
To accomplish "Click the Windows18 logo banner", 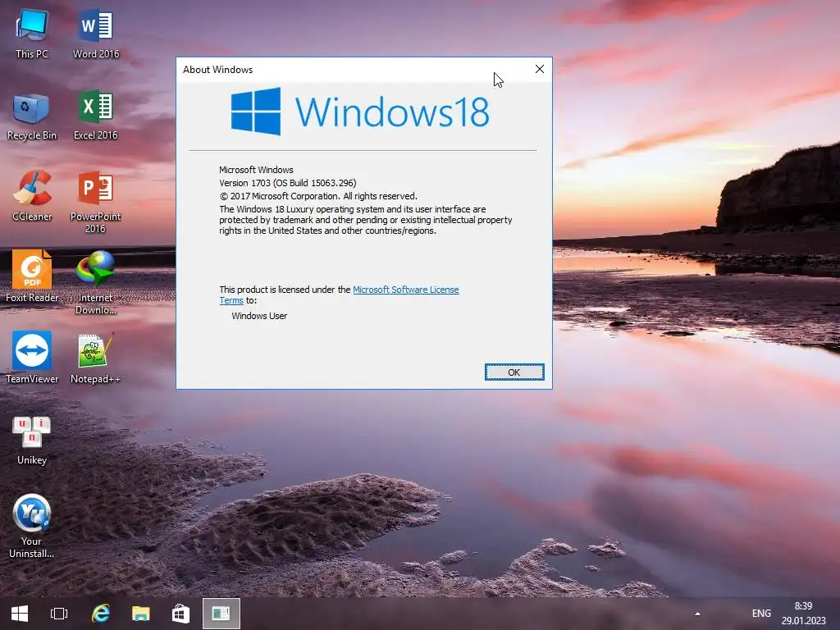I will [x=360, y=112].
